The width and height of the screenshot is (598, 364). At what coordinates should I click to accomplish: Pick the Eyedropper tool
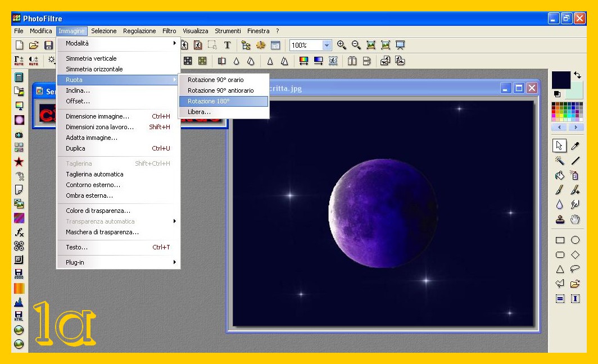[575, 146]
